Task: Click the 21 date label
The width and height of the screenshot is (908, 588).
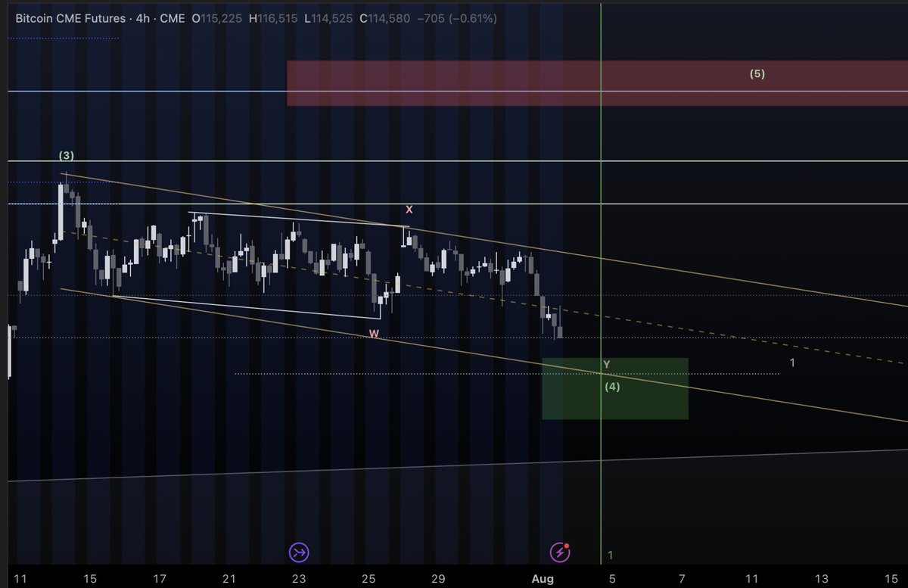Action: tap(229, 580)
